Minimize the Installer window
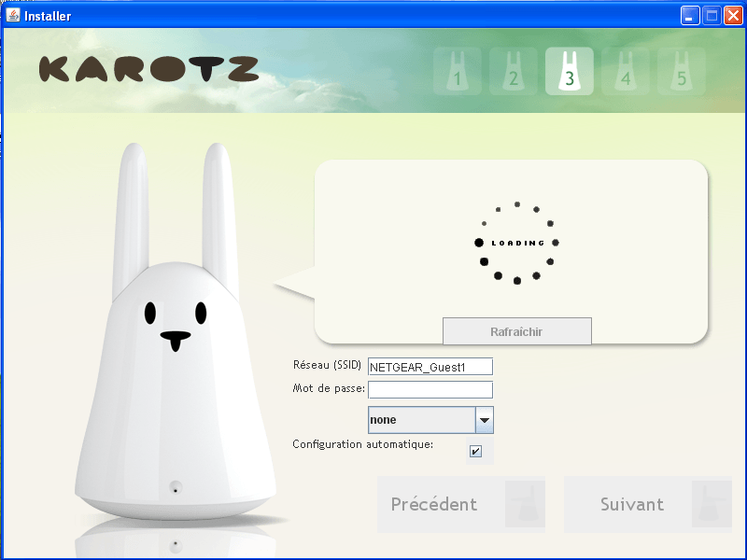This screenshot has width=747, height=560. tap(689, 16)
